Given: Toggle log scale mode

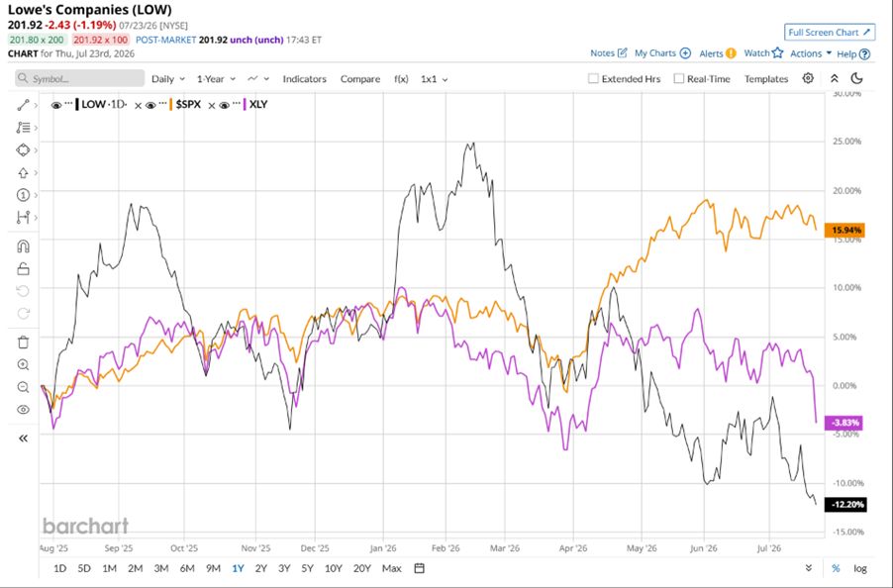Looking at the screenshot, I should click(x=860, y=568).
